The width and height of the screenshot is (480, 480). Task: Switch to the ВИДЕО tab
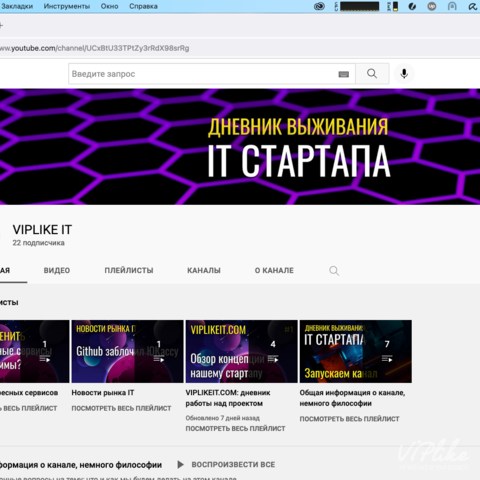pos(57,270)
